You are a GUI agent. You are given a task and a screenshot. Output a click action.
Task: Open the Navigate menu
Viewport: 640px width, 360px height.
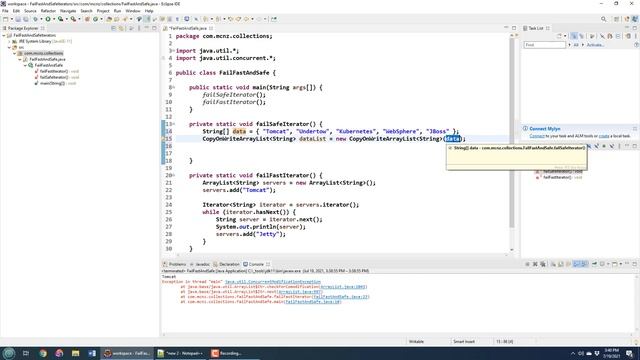(68, 11)
